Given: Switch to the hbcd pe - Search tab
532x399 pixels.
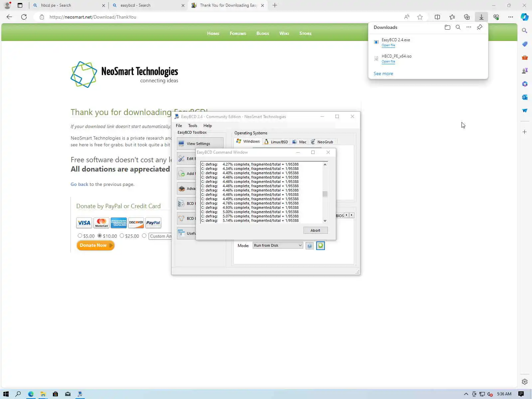Looking at the screenshot, I should (x=69, y=5).
